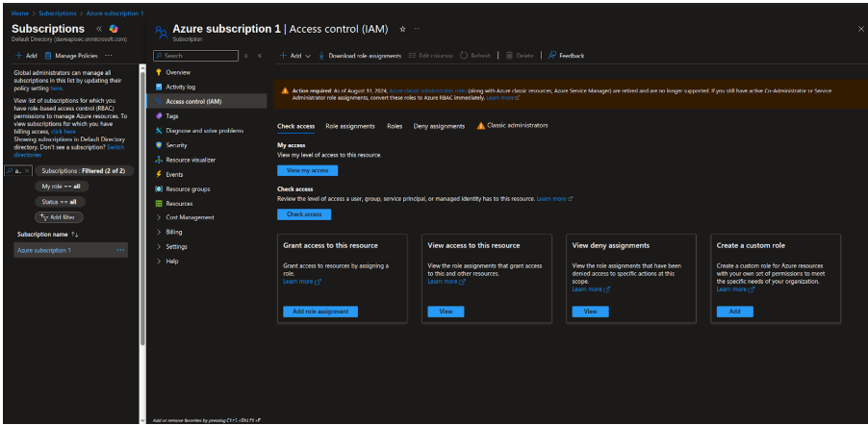868x425 pixels.
Task: Focus the subscription filter search box
Action: [19, 171]
